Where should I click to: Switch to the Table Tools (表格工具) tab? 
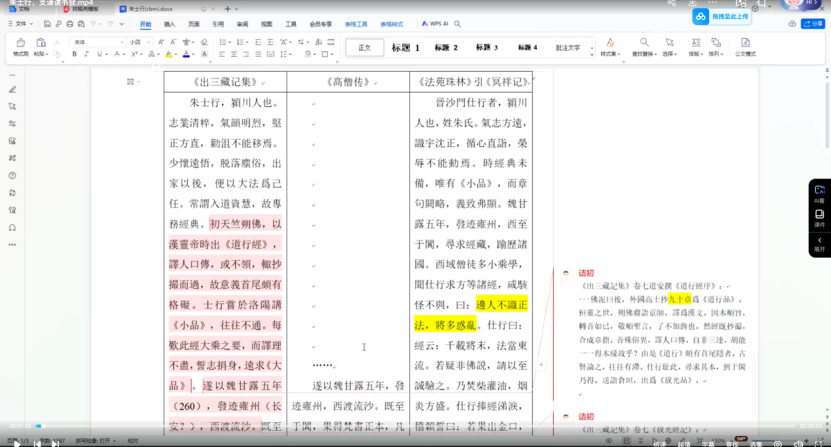(x=356, y=24)
